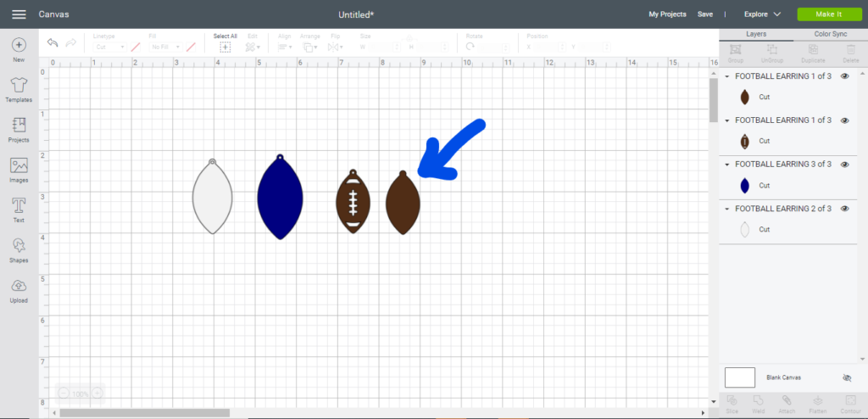Click the Rotate icon
This screenshot has height=419, width=868.
(x=470, y=47)
